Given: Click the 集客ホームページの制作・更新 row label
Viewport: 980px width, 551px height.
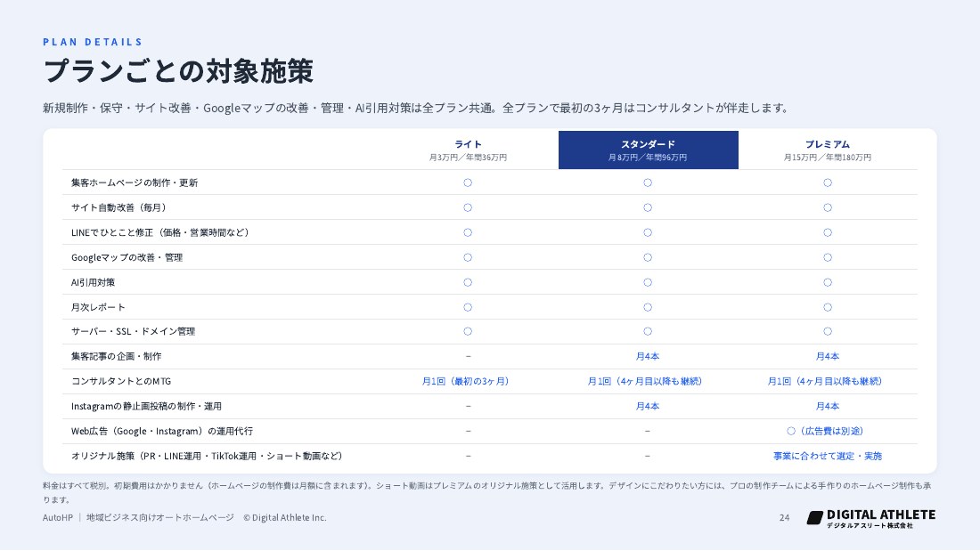Looking at the screenshot, I should [135, 182].
